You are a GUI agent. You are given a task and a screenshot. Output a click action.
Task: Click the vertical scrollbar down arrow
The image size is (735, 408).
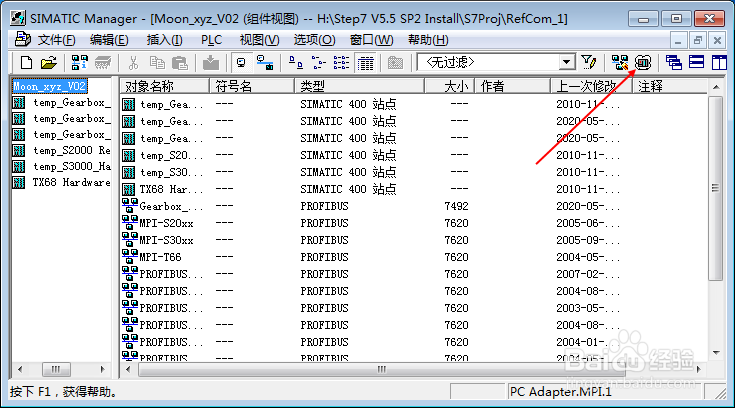point(716,353)
